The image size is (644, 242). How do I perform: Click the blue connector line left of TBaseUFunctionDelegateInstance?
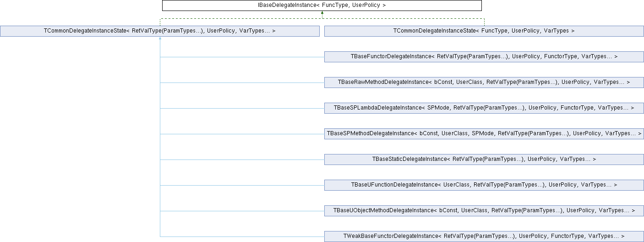pyautogui.click(x=242, y=186)
